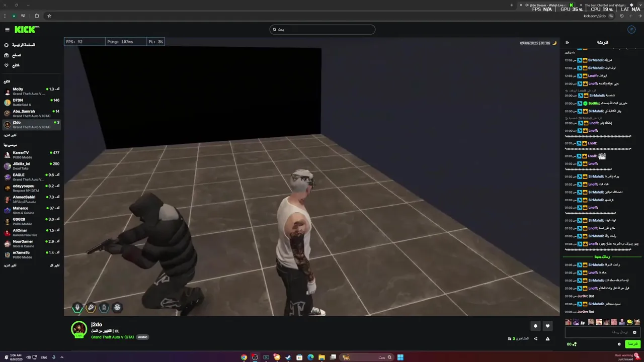Viewport: 644px width, 362px height.
Task: Click the microphone overlay icon in the video
Action: [77, 307]
